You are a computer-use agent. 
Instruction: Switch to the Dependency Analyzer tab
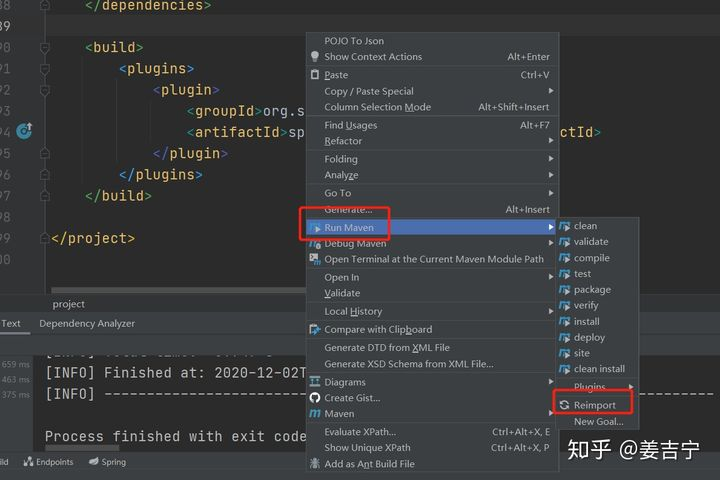(87, 323)
